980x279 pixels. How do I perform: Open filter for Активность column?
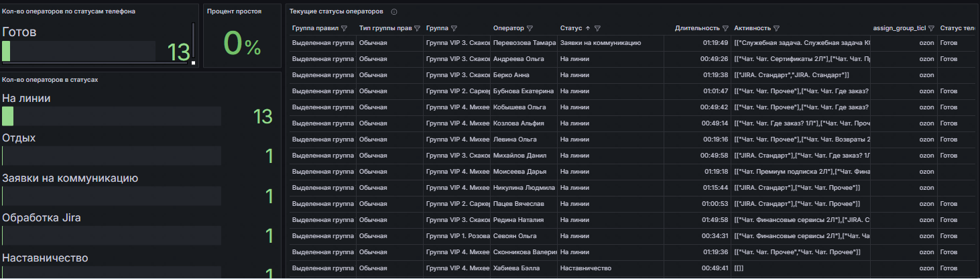click(x=776, y=29)
